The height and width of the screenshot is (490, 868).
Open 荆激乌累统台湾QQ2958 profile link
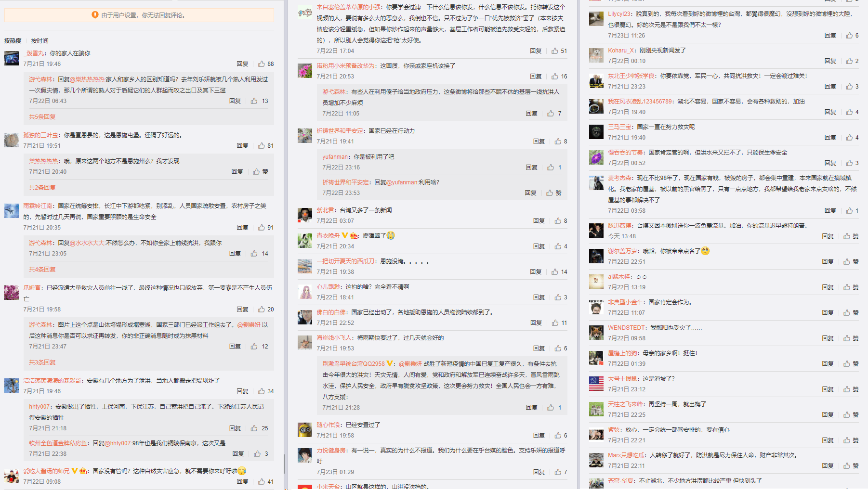coord(354,363)
